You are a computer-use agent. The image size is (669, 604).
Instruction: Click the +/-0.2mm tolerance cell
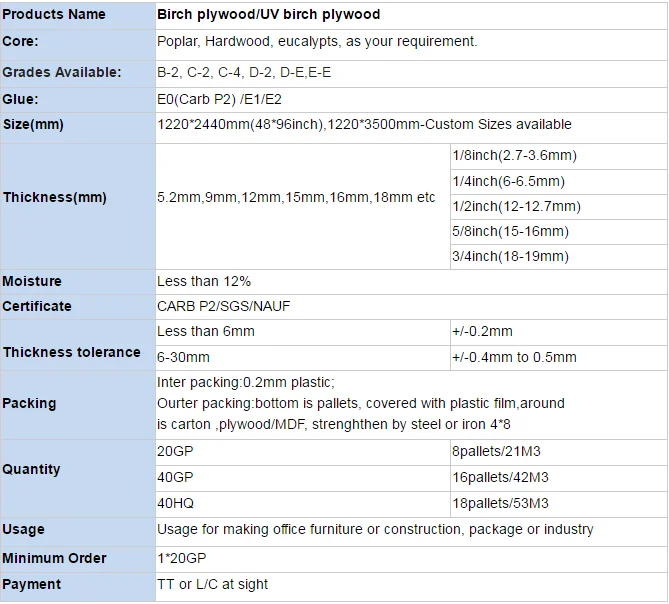(x=482, y=332)
